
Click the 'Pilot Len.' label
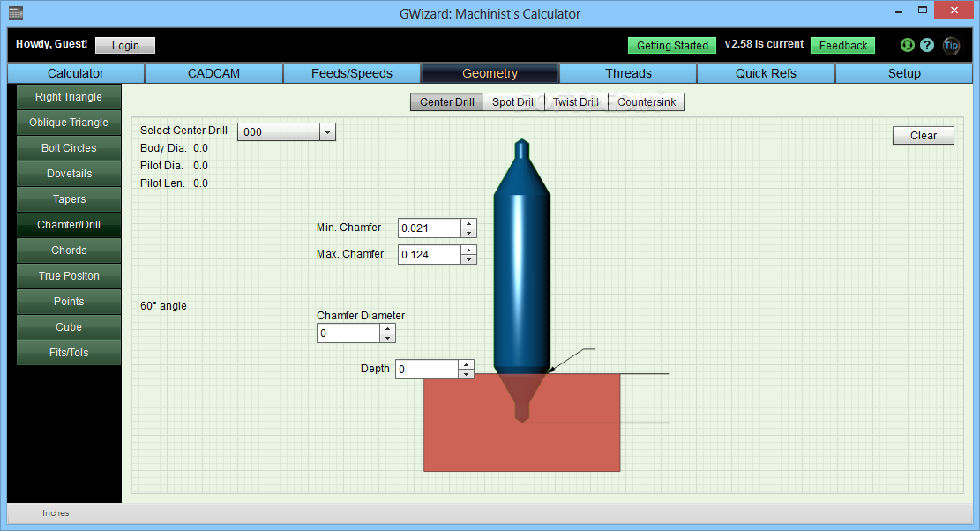(x=162, y=183)
